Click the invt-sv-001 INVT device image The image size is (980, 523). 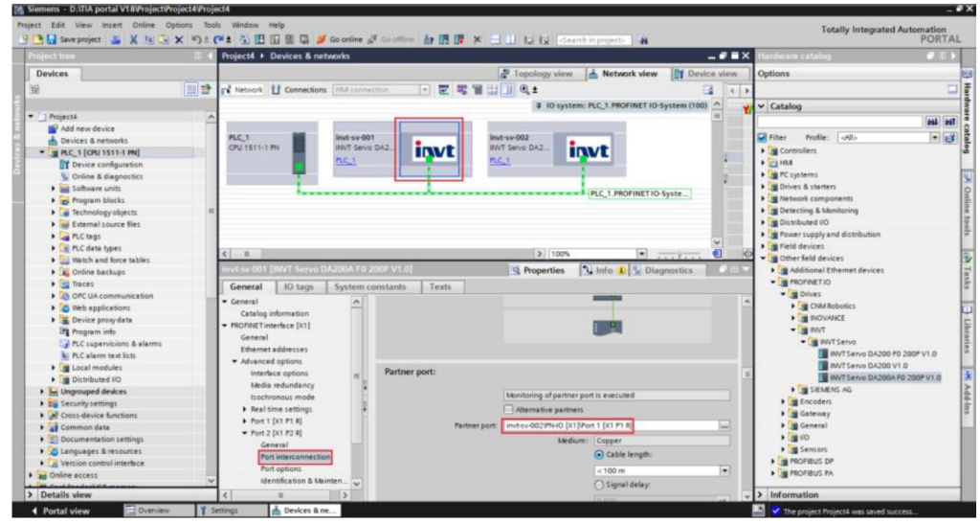[x=429, y=149]
